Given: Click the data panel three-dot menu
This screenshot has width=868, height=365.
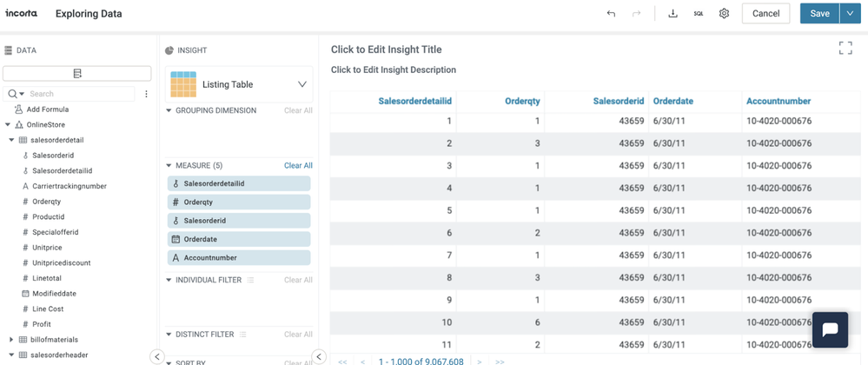Looking at the screenshot, I should coord(146,94).
